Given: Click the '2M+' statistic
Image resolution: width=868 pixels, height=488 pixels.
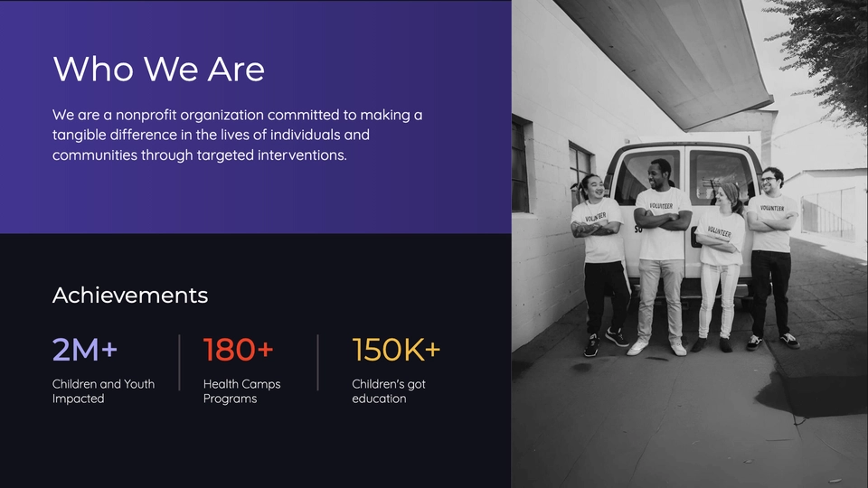Looking at the screenshot, I should click(85, 350).
